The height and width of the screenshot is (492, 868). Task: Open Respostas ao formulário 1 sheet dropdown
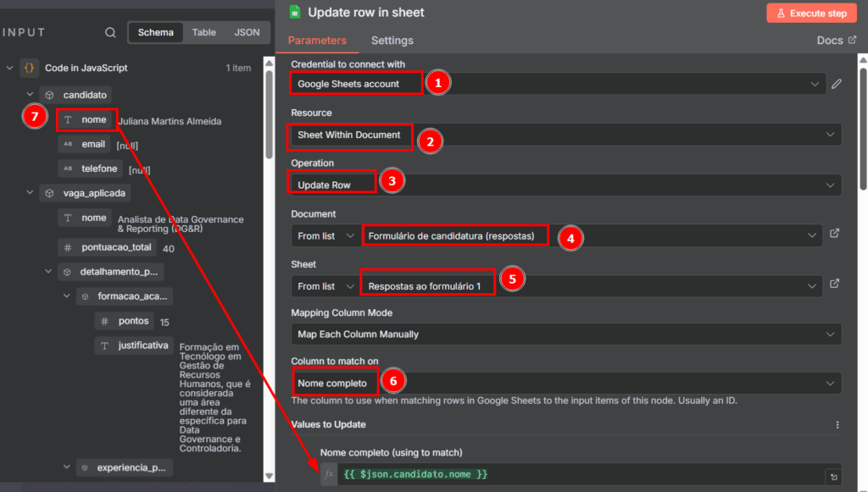pos(591,286)
